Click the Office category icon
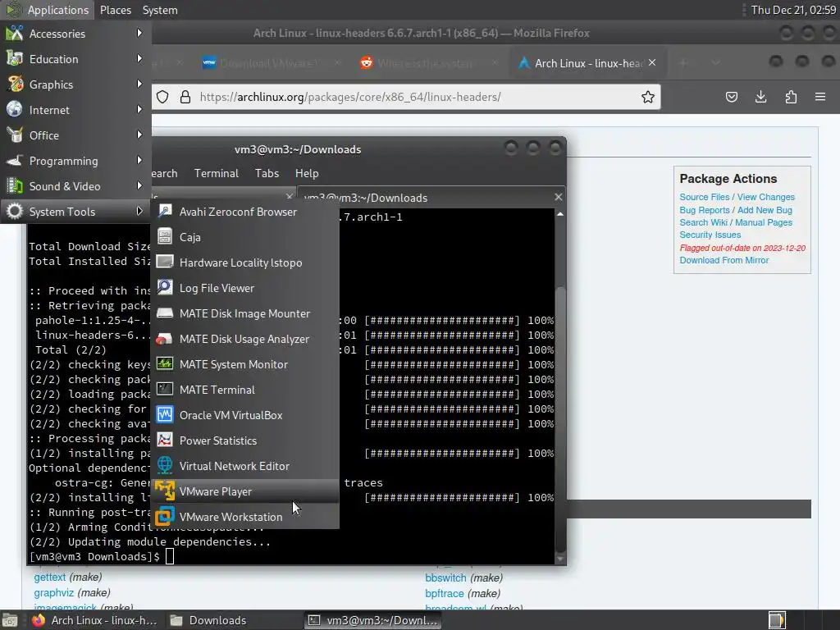Image resolution: width=840 pixels, height=630 pixels. [15, 135]
